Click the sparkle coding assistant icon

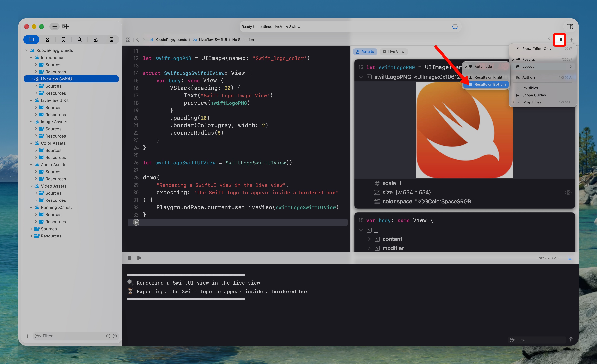click(x=65, y=27)
